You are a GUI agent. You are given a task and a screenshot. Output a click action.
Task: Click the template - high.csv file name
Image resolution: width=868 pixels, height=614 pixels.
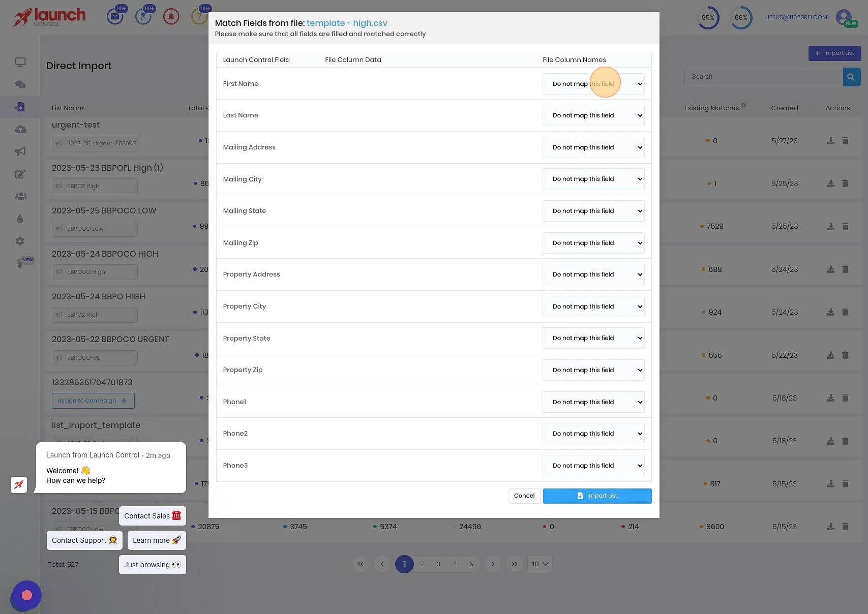(347, 23)
